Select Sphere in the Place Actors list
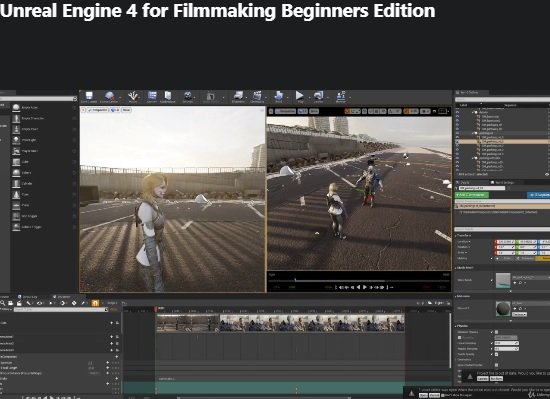The image size is (550, 399). [44, 173]
